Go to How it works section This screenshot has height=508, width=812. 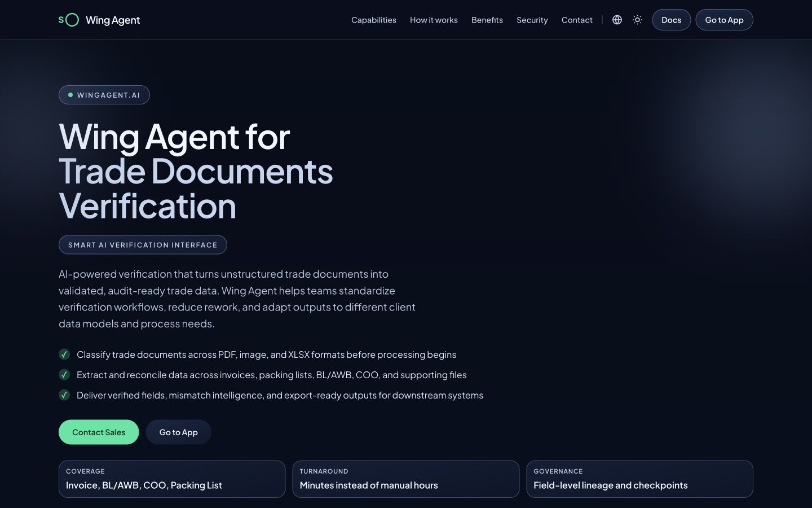pos(434,20)
